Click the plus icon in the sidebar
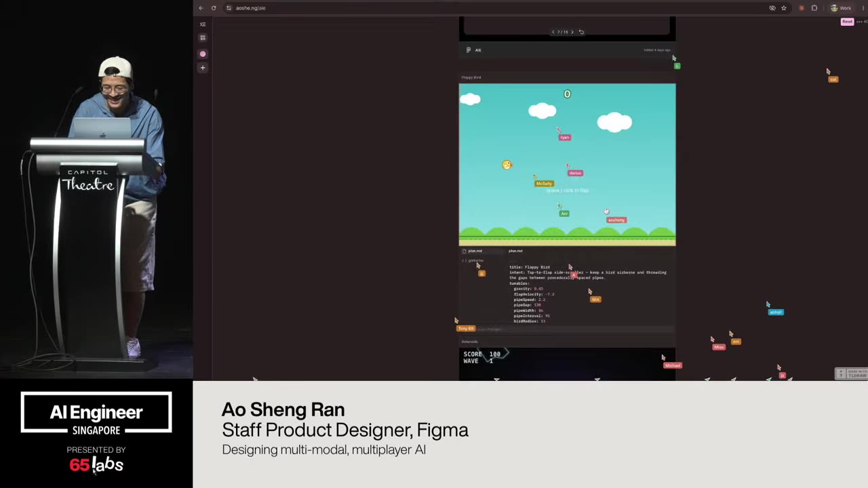The height and width of the screenshot is (488, 868). pyautogui.click(x=203, y=68)
